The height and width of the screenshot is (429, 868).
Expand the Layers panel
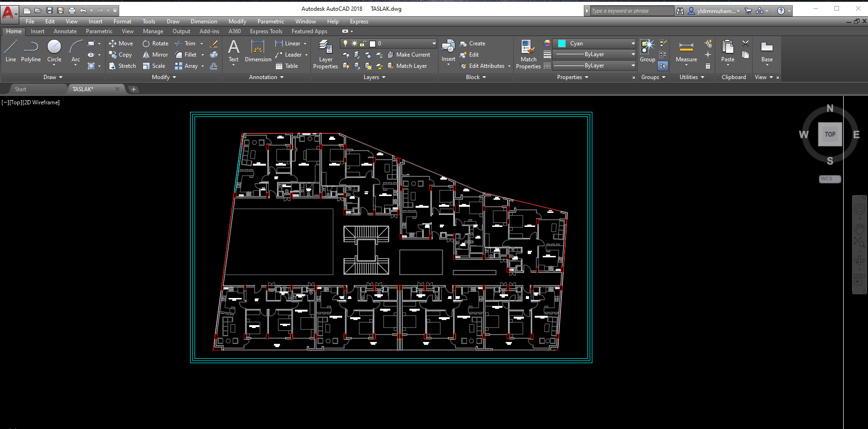[x=375, y=77]
